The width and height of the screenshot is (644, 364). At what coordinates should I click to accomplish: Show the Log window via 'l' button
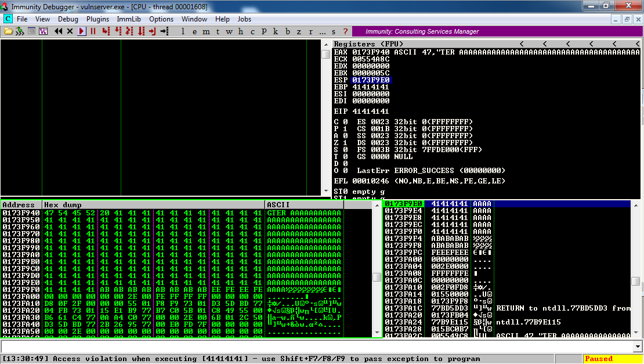(183, 31)
